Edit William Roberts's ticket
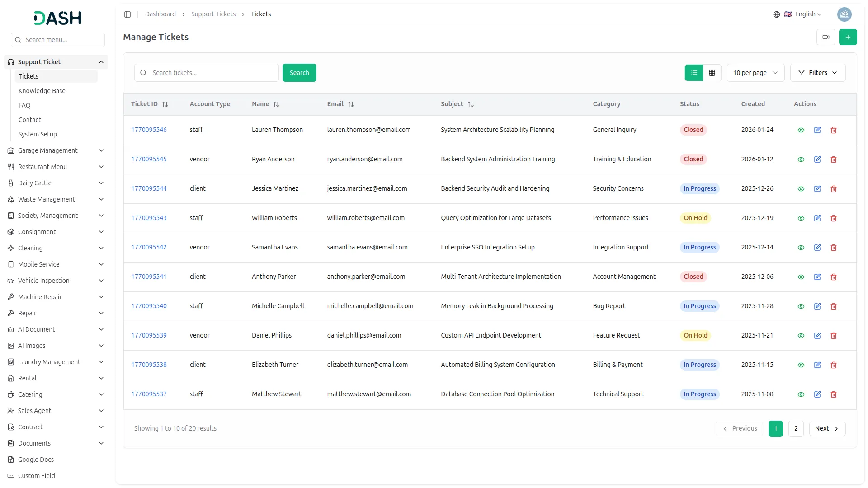Viewport: 868px width, 488px height. click(x=817, y=218)
